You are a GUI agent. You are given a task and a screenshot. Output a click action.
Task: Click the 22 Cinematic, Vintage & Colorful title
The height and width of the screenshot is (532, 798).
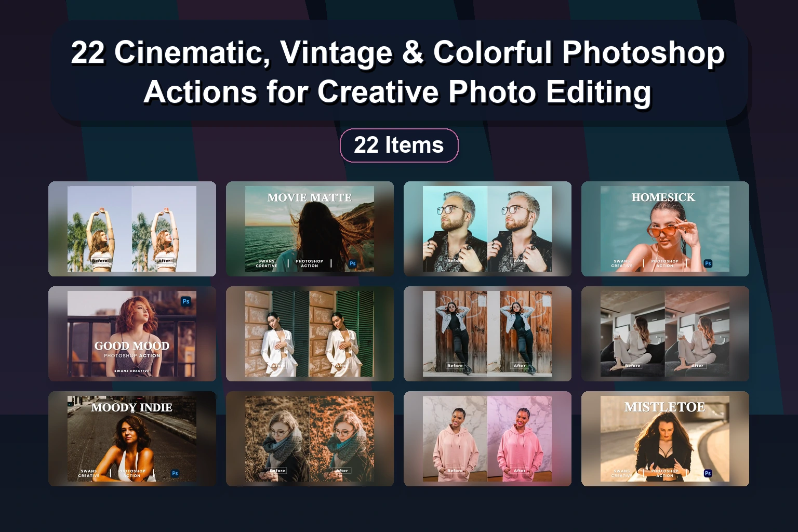(x=398, y=72)
